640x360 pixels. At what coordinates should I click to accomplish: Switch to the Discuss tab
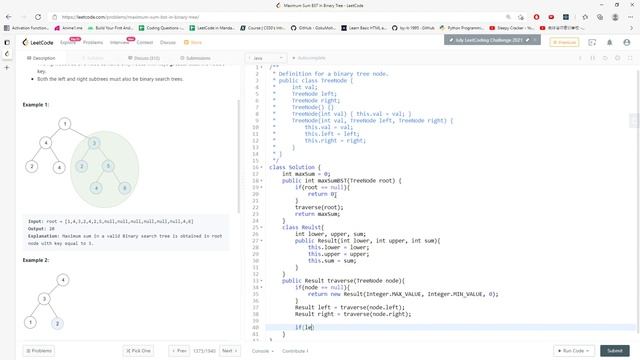pyautogui.click(x=144, y=58)
